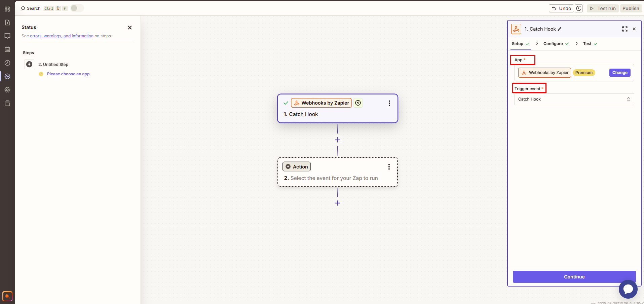
Task: Click the Change app button
Action: [x=619, y=73]
